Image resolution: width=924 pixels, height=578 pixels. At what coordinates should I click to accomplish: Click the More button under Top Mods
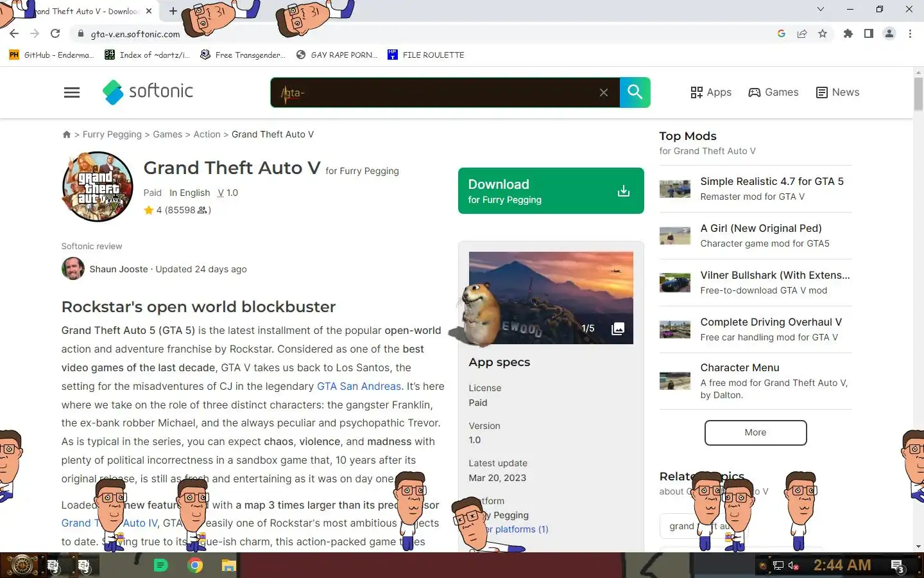755,433
